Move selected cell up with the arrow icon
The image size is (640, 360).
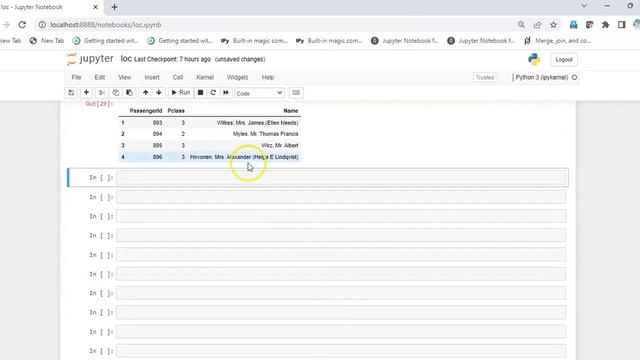coord(145,93)
